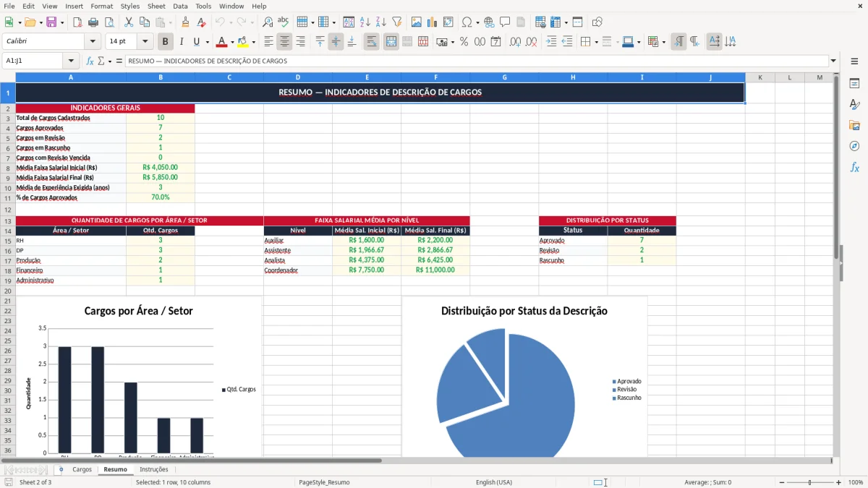The height and width of the screenshot is (488, 868).
Task: Click the horizontal scrollbar
Action: pos(416,461)
